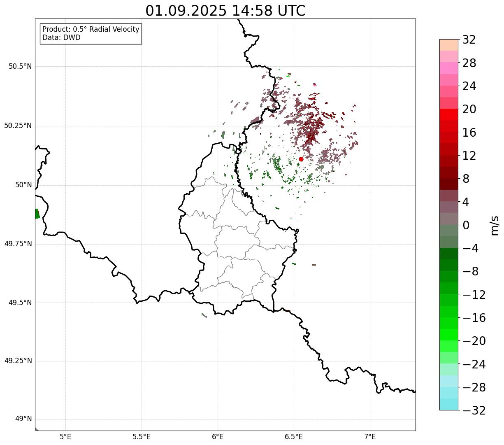Click the colorbar tick label −24
504x445 pixels.
pos(474,364)
